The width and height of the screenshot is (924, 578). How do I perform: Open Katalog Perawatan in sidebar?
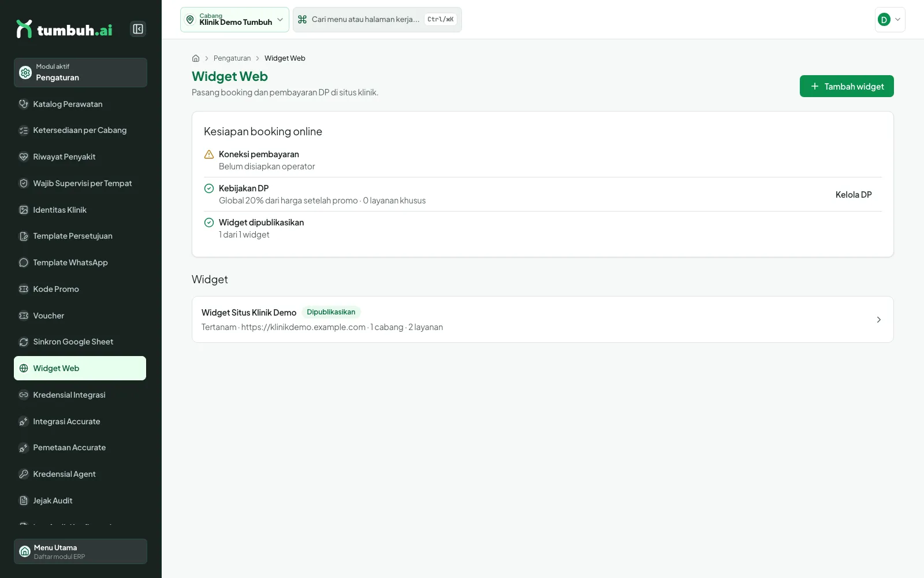pyautogui.click(x=80, y=104)
